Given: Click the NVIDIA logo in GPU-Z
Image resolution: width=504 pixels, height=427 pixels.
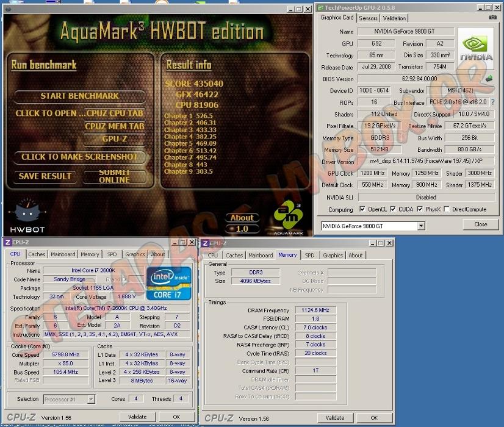Looking at the screenshot, I should click(x=476, y=49).
